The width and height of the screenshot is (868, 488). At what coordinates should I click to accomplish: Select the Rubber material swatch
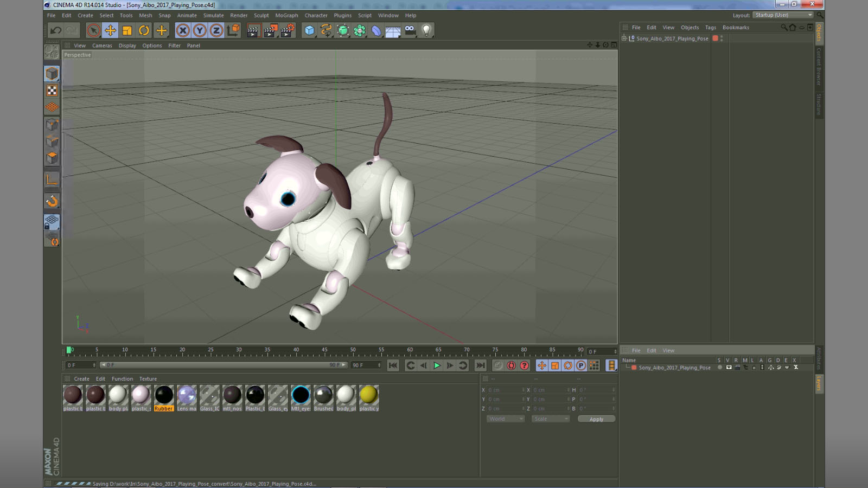click(x=164, y=398)
